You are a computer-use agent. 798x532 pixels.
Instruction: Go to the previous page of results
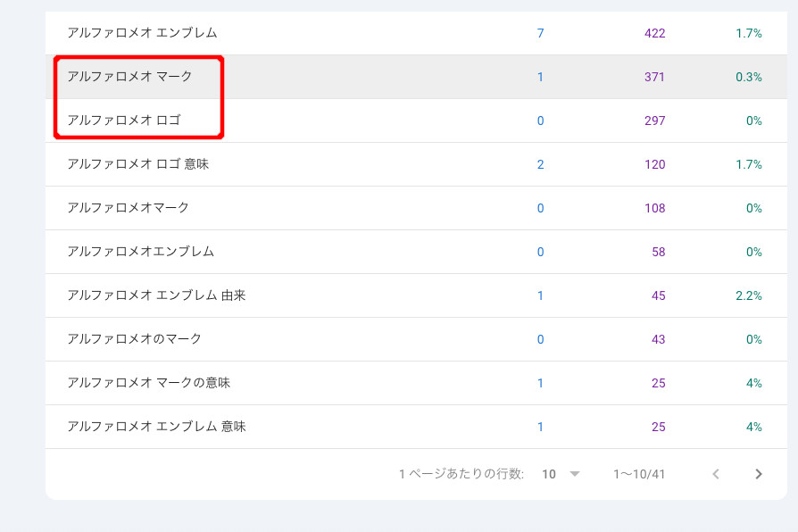point(716,474)
